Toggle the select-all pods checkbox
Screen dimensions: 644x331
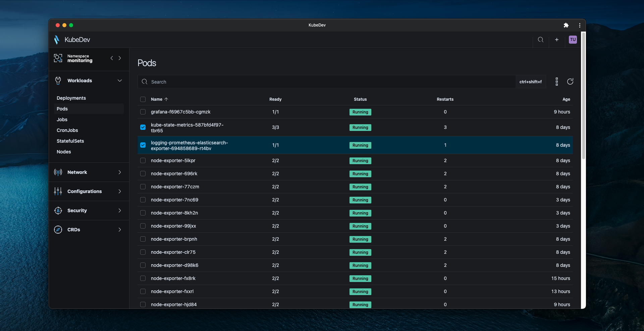[x=143, y=99]
